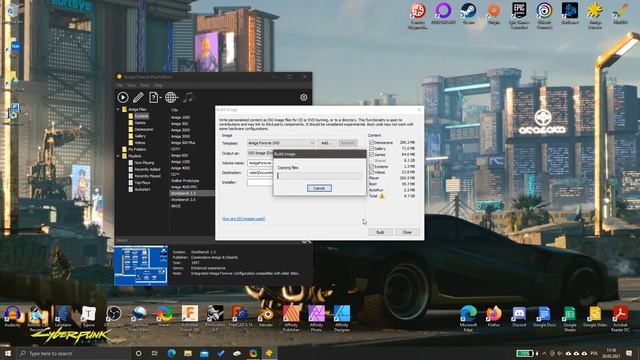Open the Output as dropdown
640x360 pixels.
coord(260,153)
